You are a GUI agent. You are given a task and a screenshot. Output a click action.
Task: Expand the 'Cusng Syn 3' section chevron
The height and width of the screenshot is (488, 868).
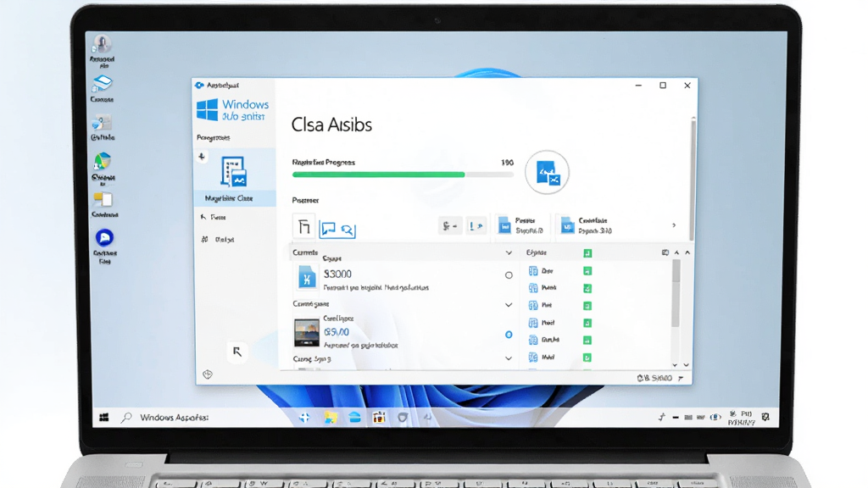(509, 358)
